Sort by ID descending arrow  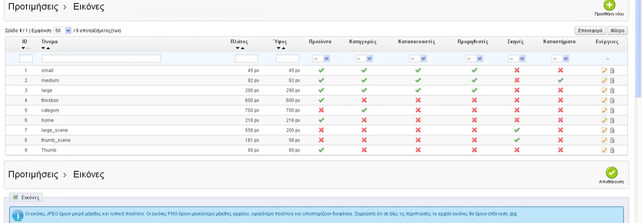tap(23, 48)
